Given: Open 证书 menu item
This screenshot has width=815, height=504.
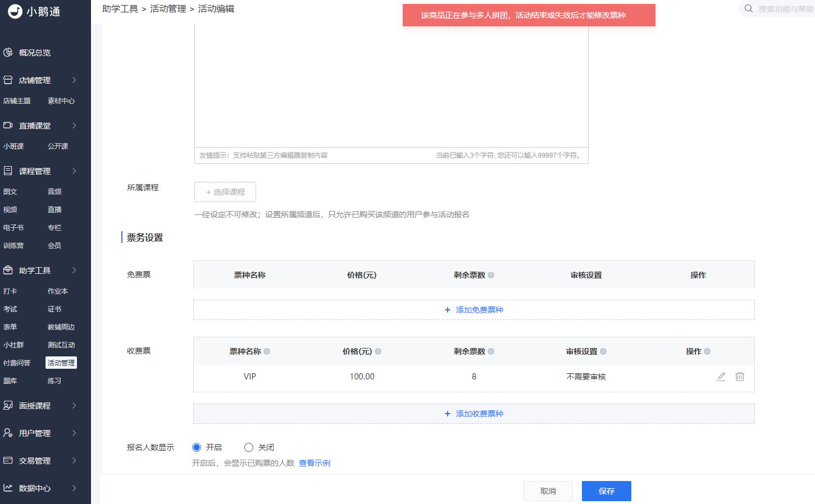Looking at the screenshot, I should 54,309.
